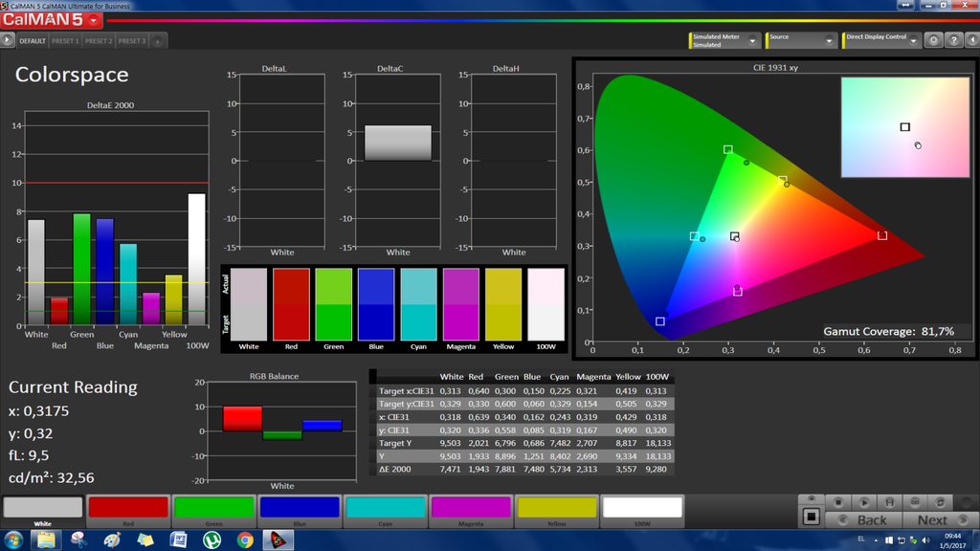This screenshot has height=551, width=980.
Task: Select the 100W measurement patch
Action: click(x=642, y=511)
